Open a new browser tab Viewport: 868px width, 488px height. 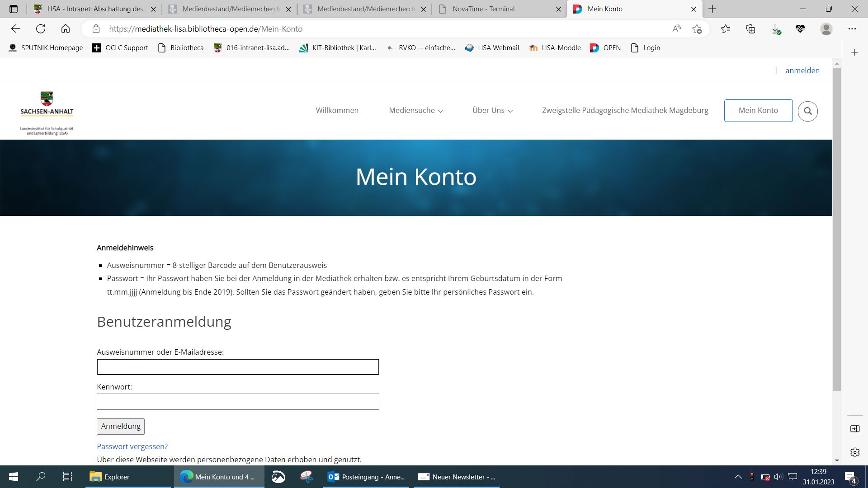coord(712,9)
